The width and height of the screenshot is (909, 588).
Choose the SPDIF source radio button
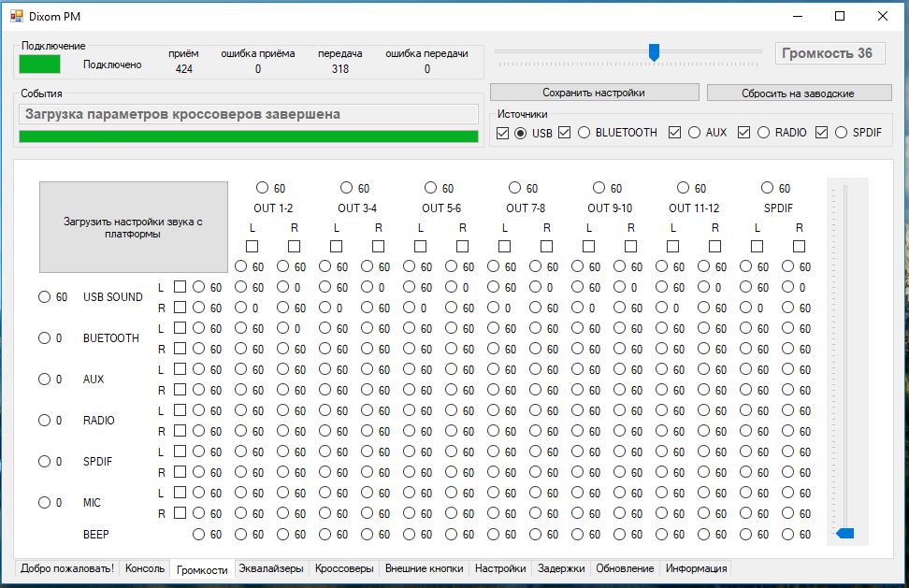[x=841, y=133]
